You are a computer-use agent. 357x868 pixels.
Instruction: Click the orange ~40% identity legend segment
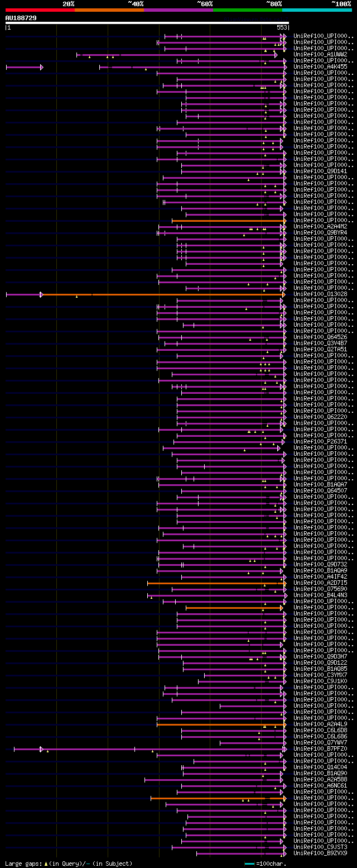[109, 9]
